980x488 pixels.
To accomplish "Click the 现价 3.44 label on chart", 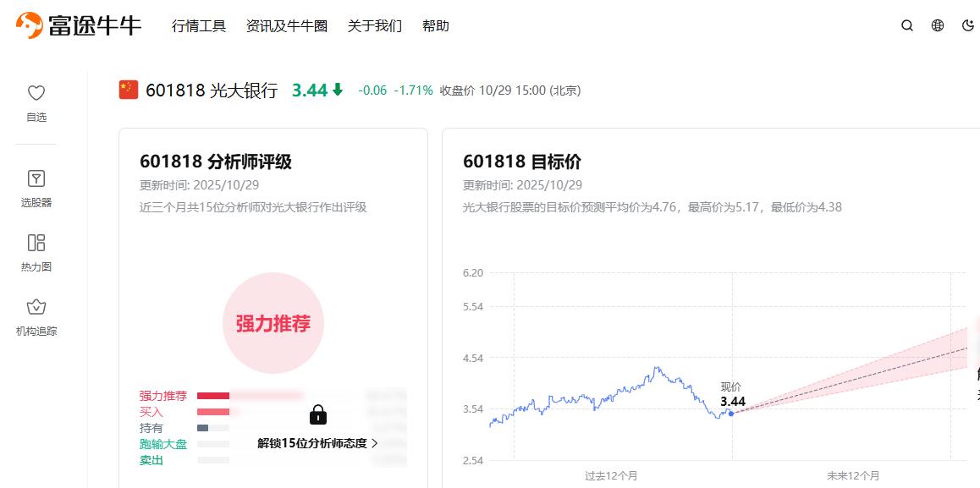I will tap(733, 395).
